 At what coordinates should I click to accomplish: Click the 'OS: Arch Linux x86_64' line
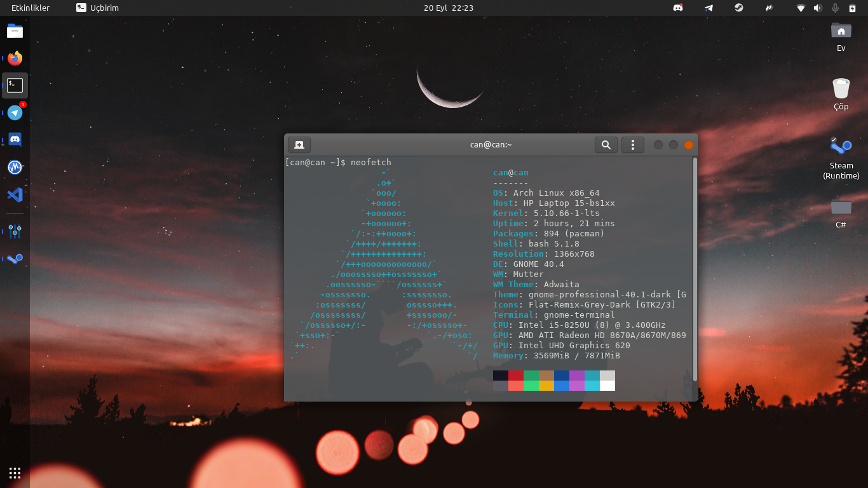(x=546, y=193)
